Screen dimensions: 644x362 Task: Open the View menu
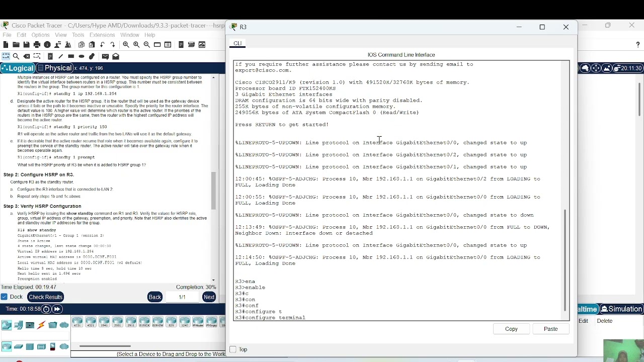tap(61, 35)
